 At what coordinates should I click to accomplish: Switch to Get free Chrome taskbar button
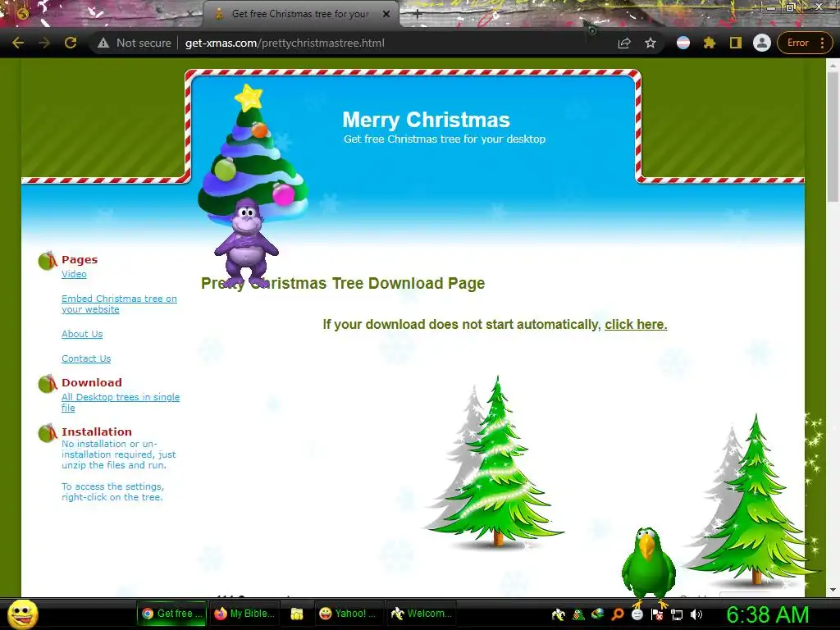tap(172, 614)
